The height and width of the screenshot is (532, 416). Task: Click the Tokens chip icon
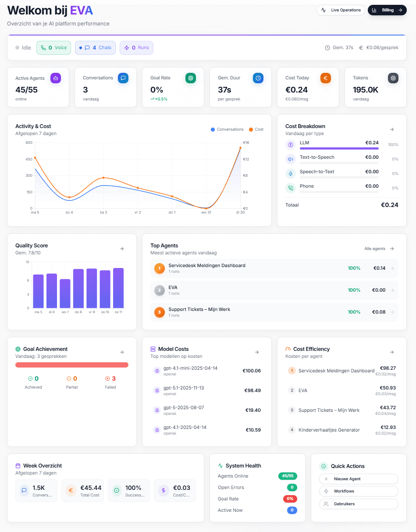(393, 78)
